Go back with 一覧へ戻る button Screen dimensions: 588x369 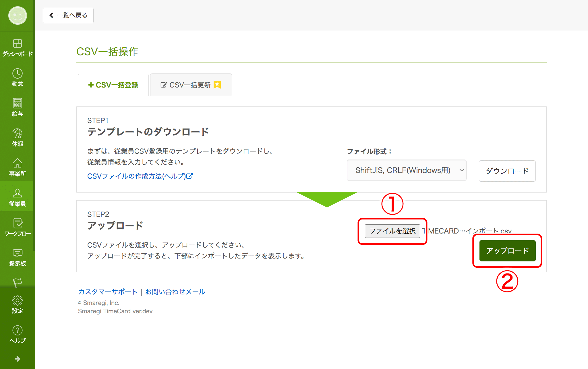click(68, 15)
